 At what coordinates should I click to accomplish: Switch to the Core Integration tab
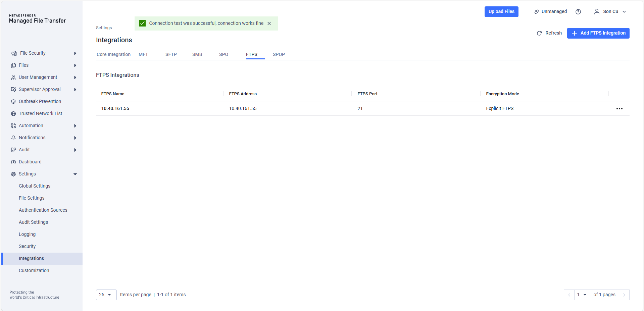(x=113, y=54)
